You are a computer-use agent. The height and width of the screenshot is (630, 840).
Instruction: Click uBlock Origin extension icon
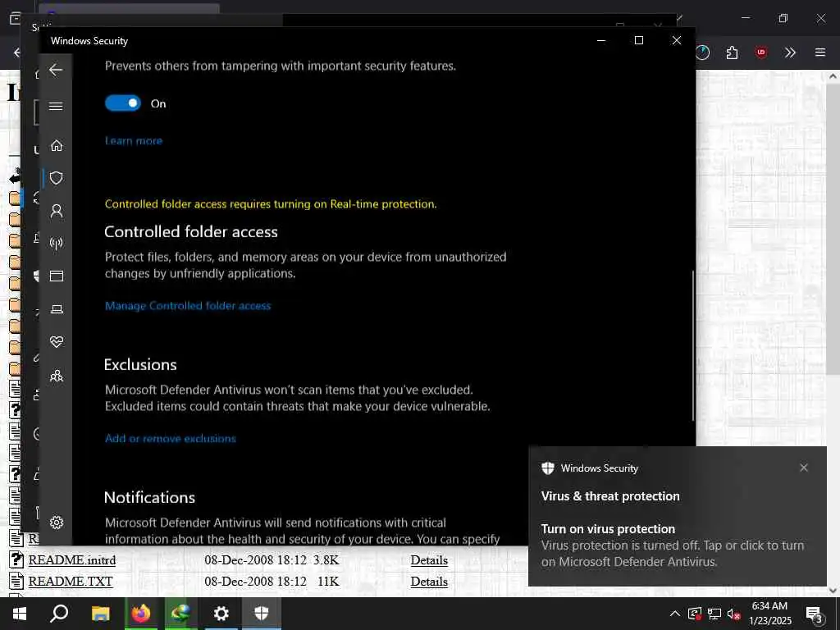click(x=760, y=52)
